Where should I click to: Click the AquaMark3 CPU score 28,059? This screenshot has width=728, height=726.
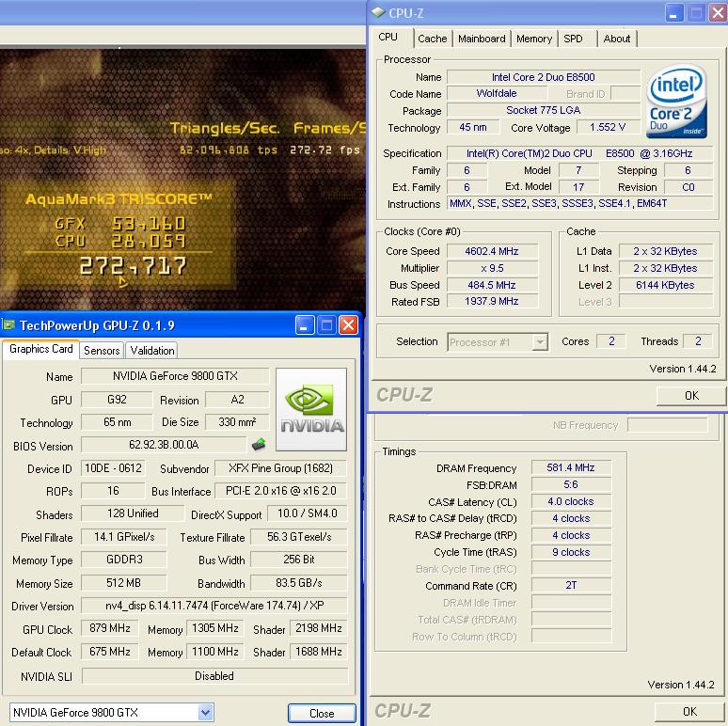[149, 241]
